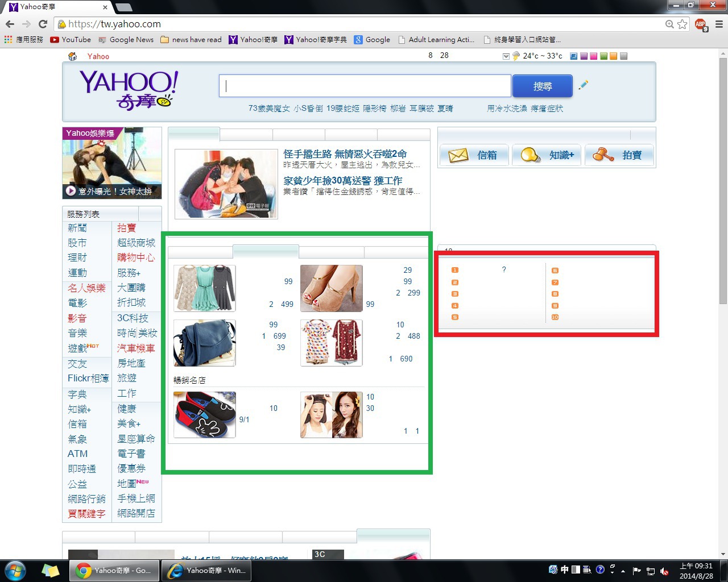The height and width of the screenshot is (582, 728).
Task: Focus the Yahoo search input field
Action: (x=365, y=86)
